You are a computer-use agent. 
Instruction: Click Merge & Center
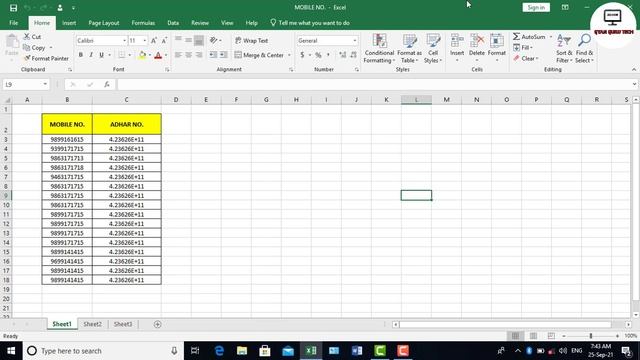(259, 55)
